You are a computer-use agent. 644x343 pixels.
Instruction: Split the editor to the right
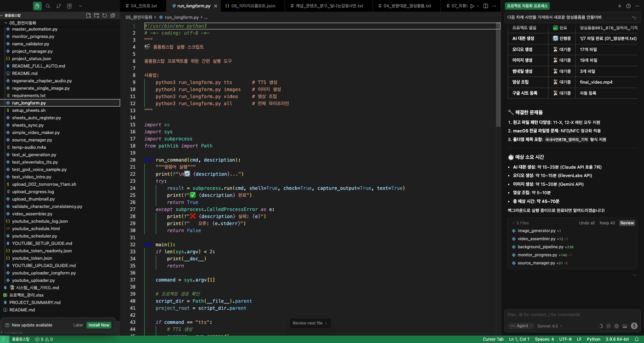486,6
